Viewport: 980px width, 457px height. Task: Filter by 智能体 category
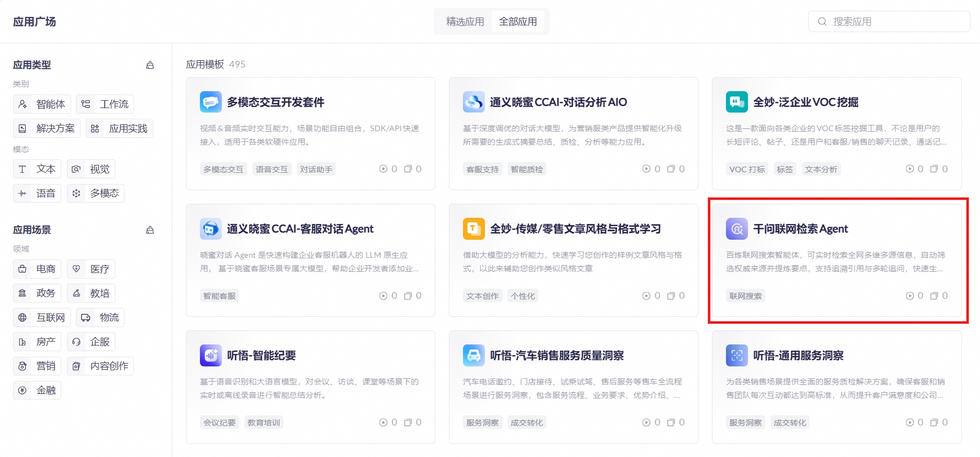(42, 104)
